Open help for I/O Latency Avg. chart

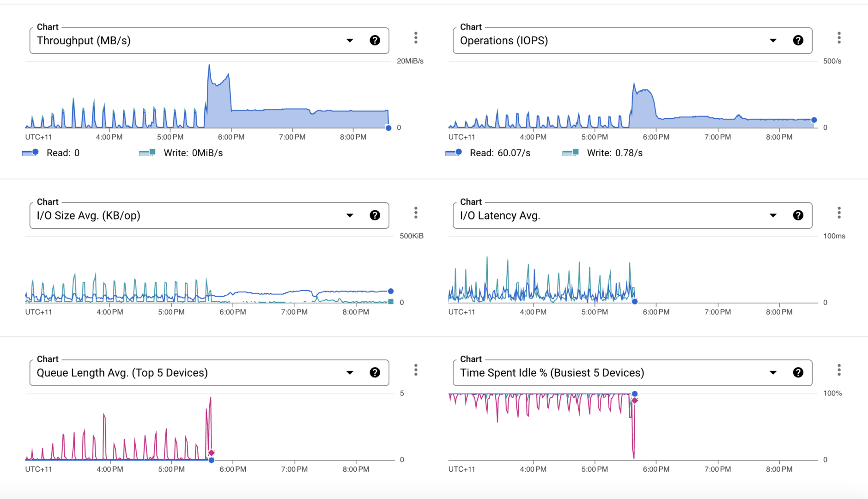click(x=798, y=215)
